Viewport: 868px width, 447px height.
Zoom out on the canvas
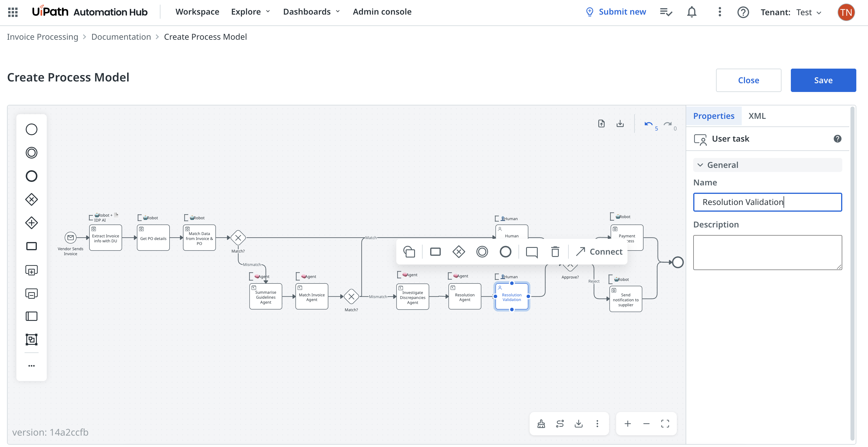(646, 423)
